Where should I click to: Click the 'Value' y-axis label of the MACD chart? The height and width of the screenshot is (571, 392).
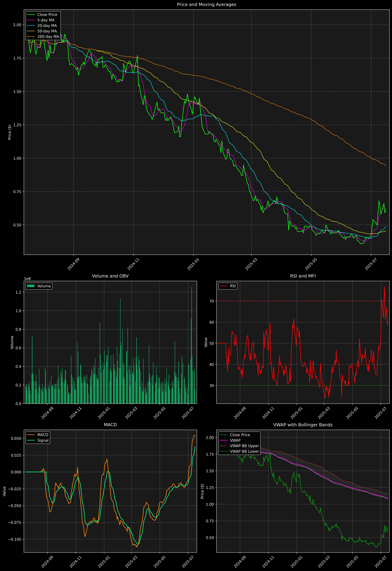pos(4,491)
